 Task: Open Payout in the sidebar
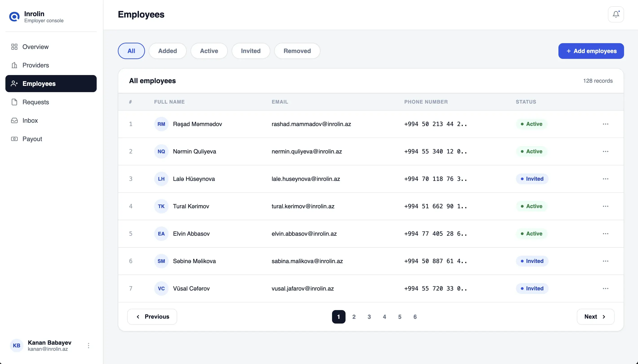[51, 139]
